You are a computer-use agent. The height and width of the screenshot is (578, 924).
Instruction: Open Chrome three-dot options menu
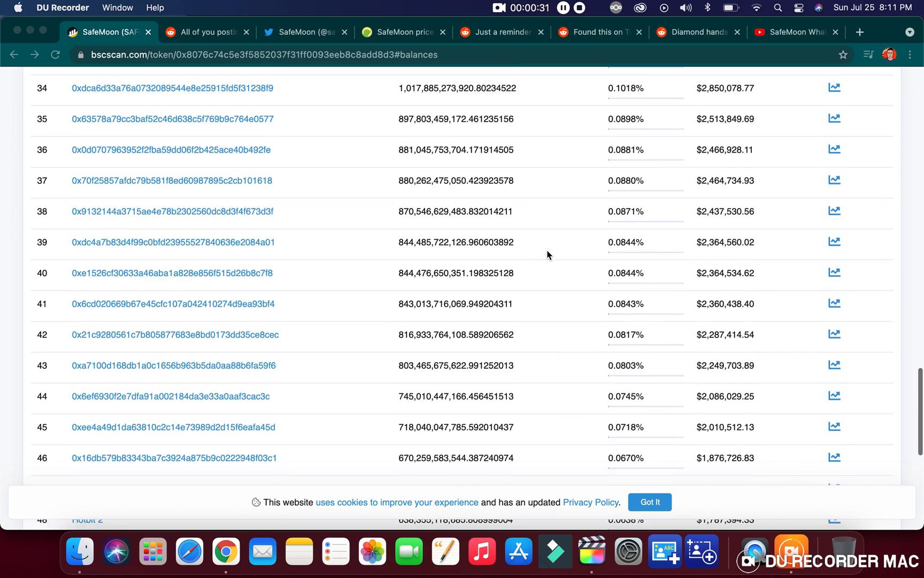click(910, 55)
